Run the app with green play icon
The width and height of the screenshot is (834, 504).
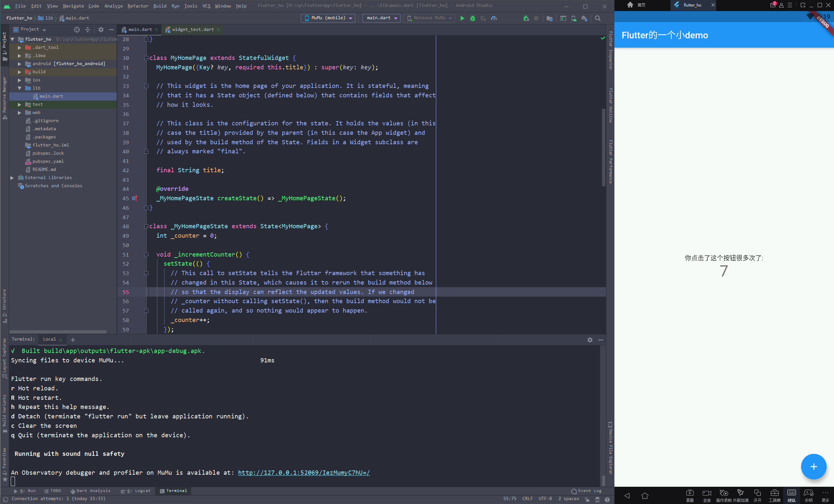coord(462,18)
